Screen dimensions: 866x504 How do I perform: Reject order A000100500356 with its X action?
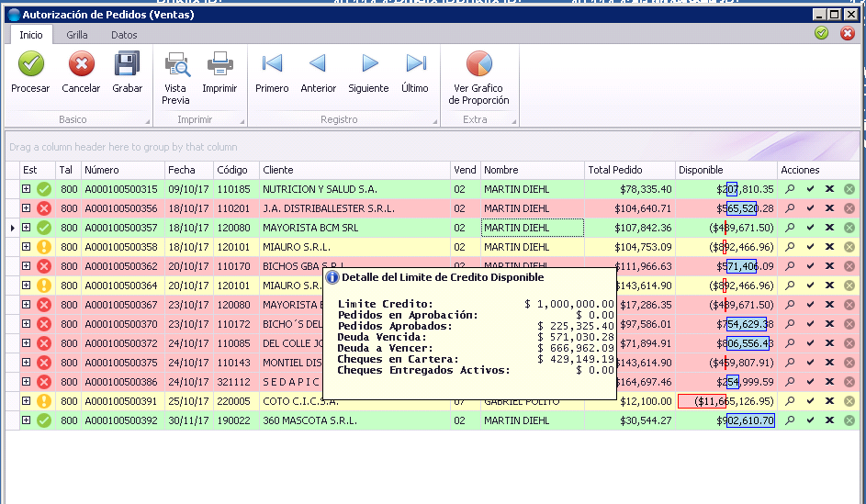[829, 208]
